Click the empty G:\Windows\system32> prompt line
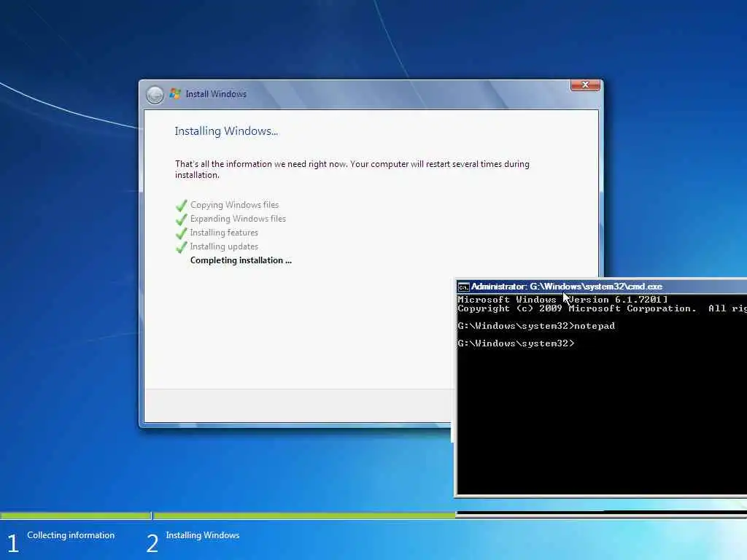The height and width of the screenshot is (560, 747). click(516, 343)
